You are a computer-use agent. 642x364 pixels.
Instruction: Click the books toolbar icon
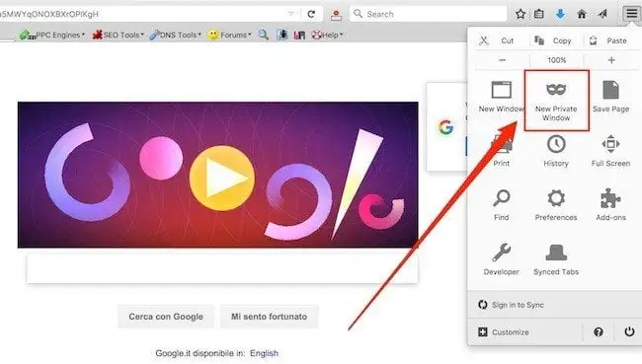299,36
